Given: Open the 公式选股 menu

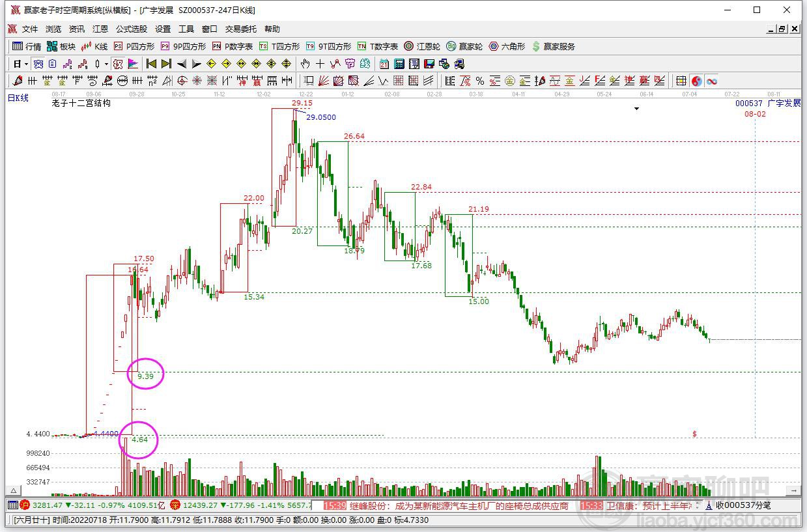Looking at the screenshot, I should (132, 29).
